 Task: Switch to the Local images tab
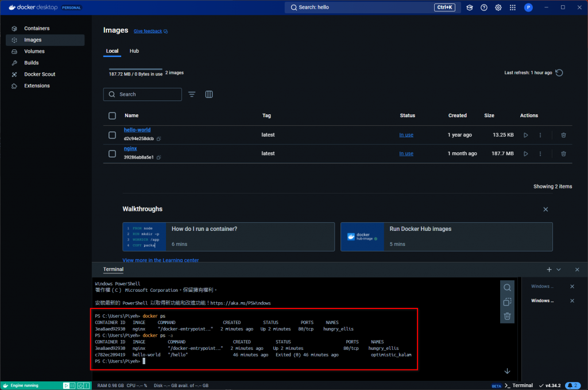112,51
